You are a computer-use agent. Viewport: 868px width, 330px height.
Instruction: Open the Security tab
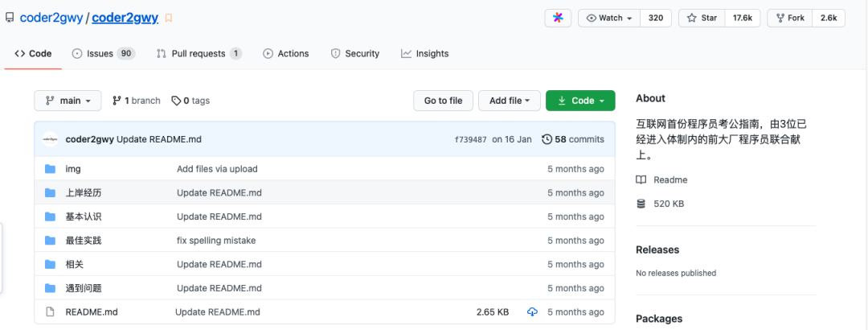pos(355,53)
